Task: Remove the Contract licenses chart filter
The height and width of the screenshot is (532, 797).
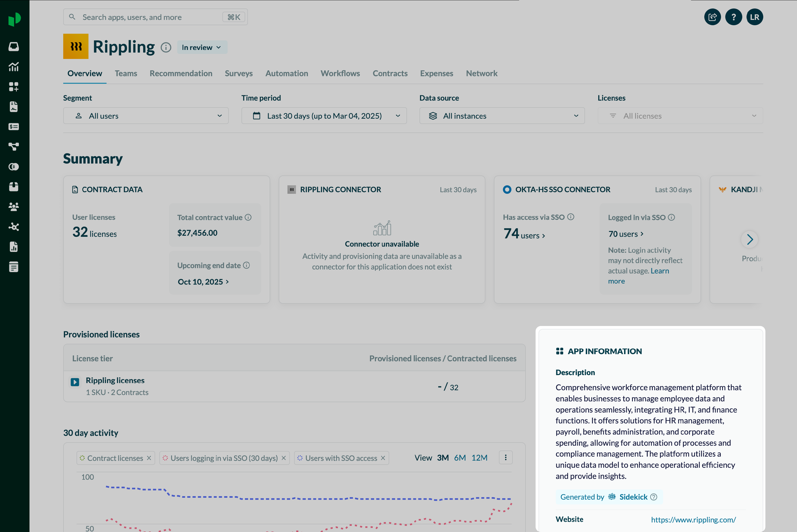Action: [149, 458]
